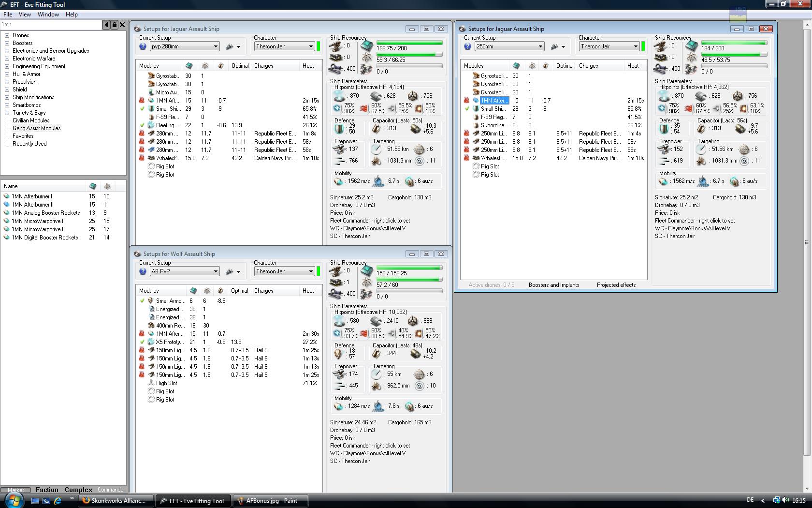Open Character dropdown in the 250mm window
The width and height of the screenshot is (812, 508).
(x=609, y=46)
